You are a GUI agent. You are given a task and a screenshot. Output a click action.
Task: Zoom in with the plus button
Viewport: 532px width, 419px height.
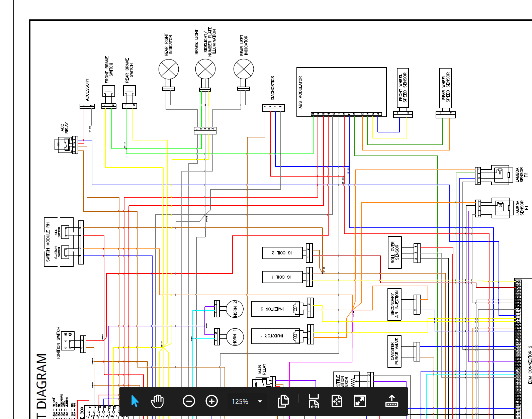pyautogui.click(x=211, y=401)
